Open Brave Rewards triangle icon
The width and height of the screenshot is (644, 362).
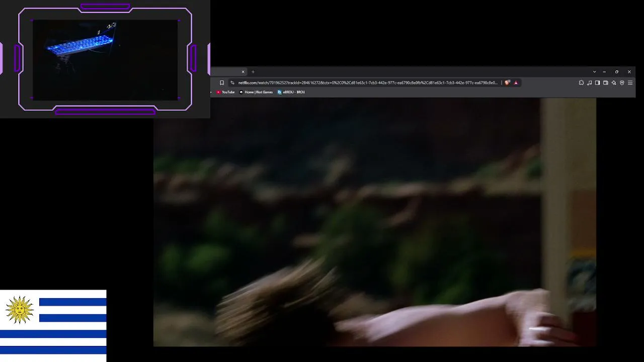516,83
